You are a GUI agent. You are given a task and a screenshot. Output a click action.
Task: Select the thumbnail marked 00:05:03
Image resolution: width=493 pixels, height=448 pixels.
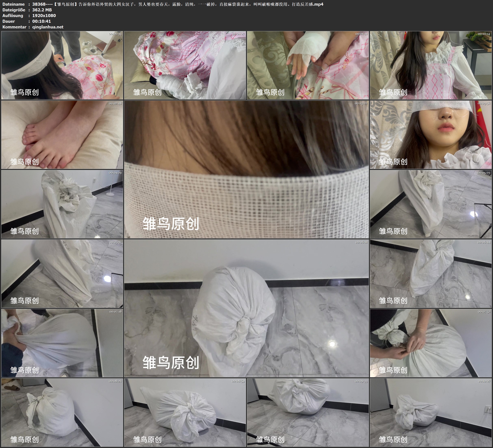(x=430, y=204)
